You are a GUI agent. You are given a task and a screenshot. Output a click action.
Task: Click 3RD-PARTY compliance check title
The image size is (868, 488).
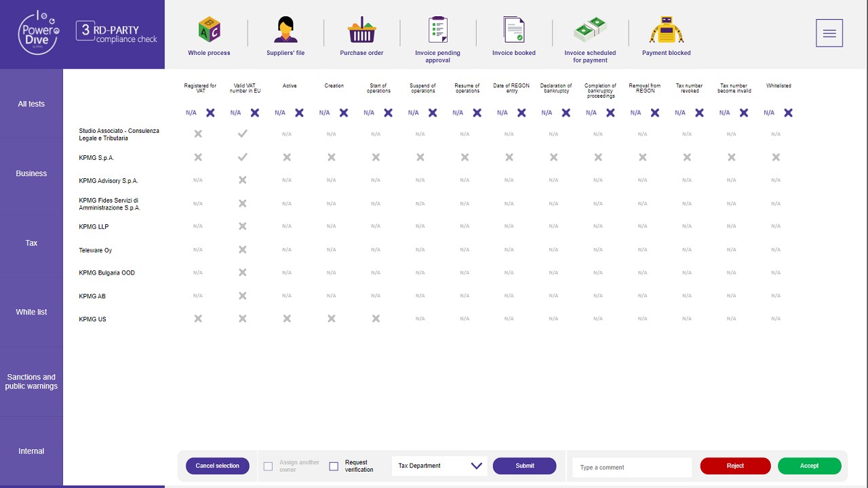click(117, 32)
